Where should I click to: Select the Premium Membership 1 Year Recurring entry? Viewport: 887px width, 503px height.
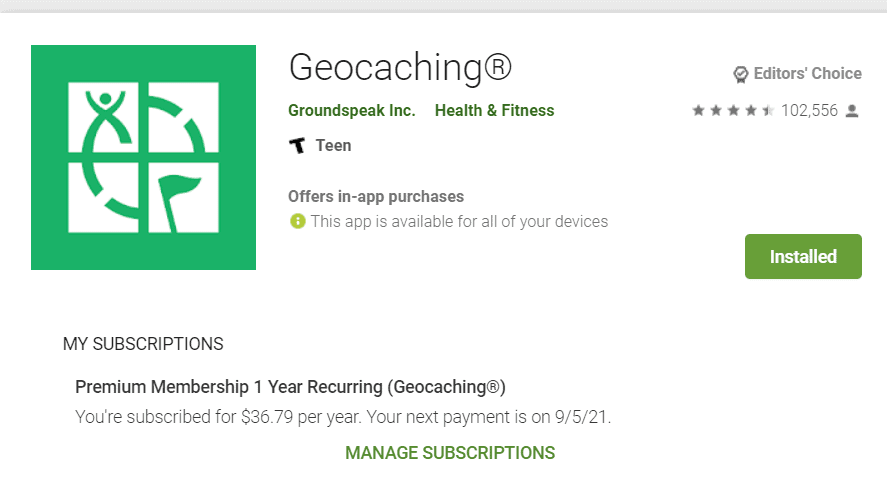pos(290,386)
